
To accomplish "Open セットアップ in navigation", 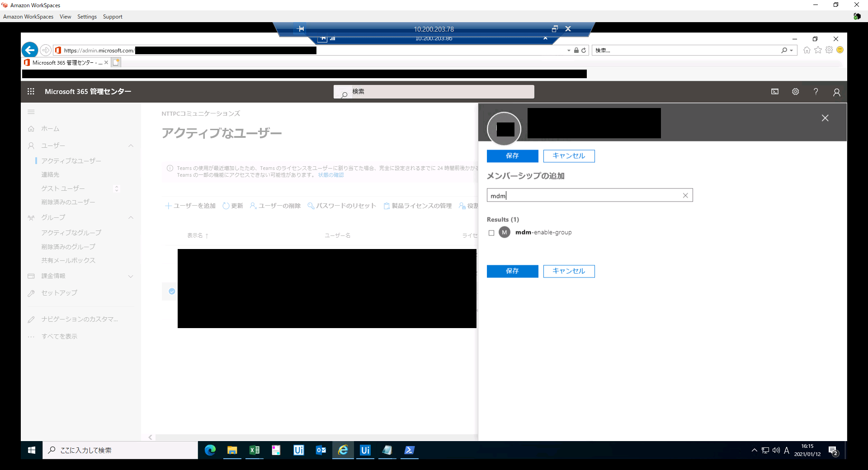I will (x=59, y=293).
